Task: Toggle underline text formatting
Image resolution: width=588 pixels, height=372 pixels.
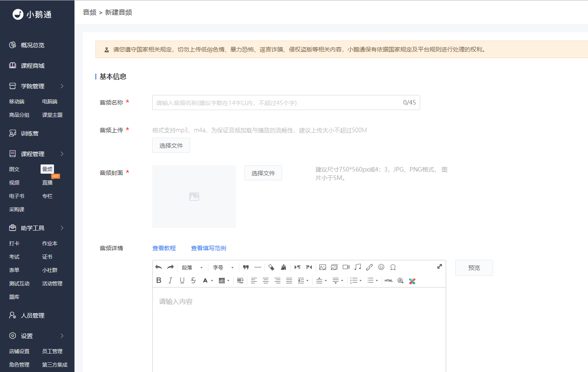Action: coord(182,280)
